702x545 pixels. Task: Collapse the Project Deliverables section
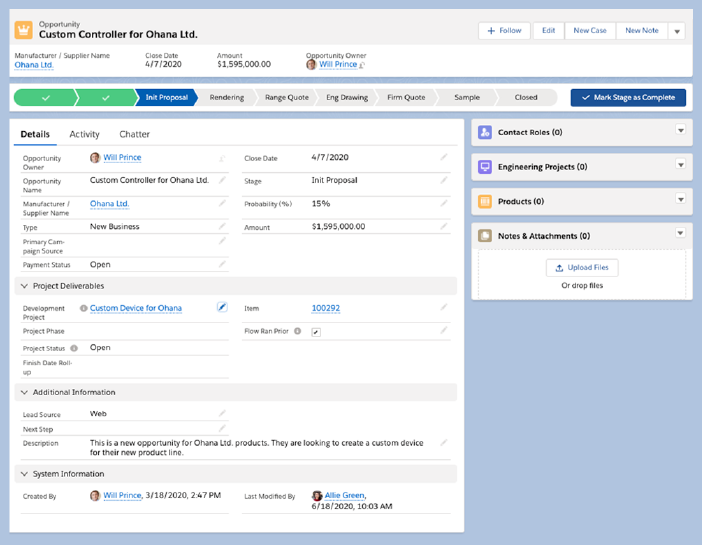(x=24, y=286)
